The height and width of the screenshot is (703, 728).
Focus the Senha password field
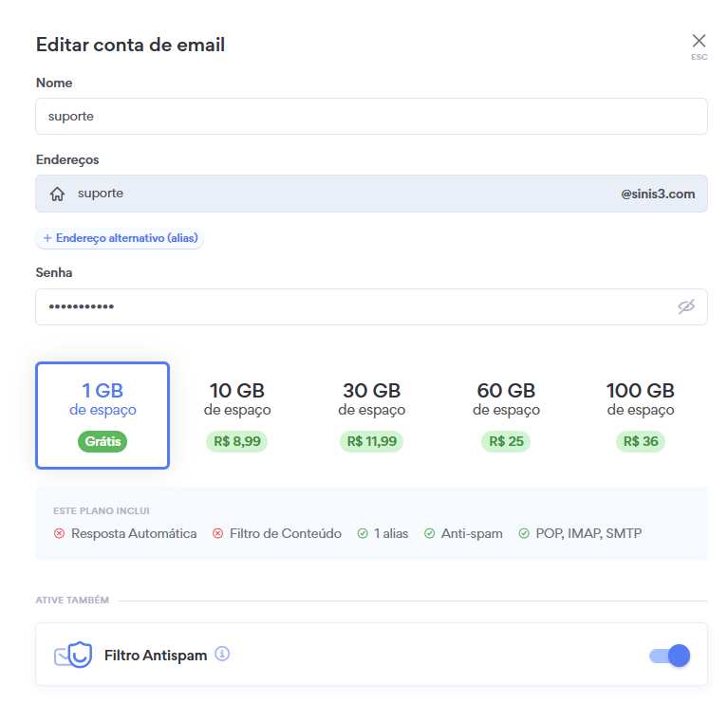tap(351, 306)
